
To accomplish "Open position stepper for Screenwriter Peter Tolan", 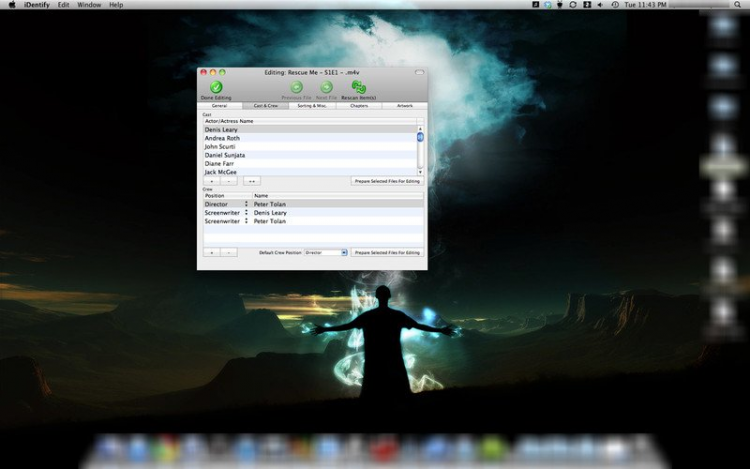I will coord(246,221).
